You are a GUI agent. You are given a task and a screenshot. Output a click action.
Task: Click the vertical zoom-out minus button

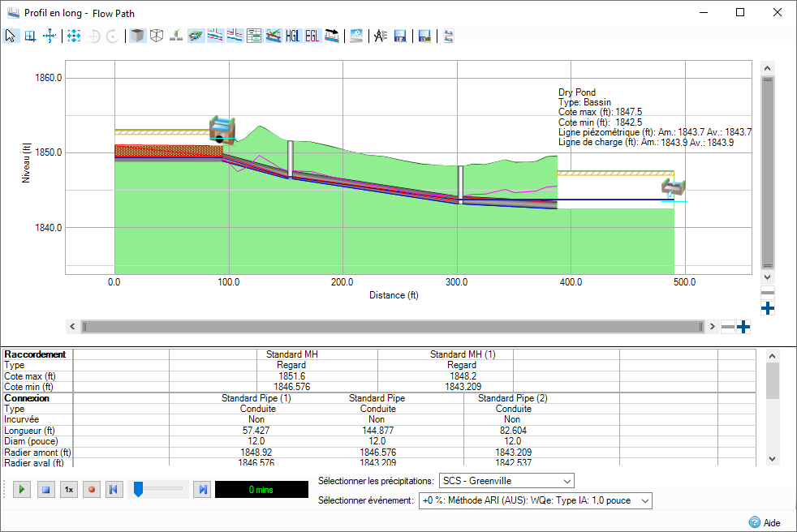[768, 293]
